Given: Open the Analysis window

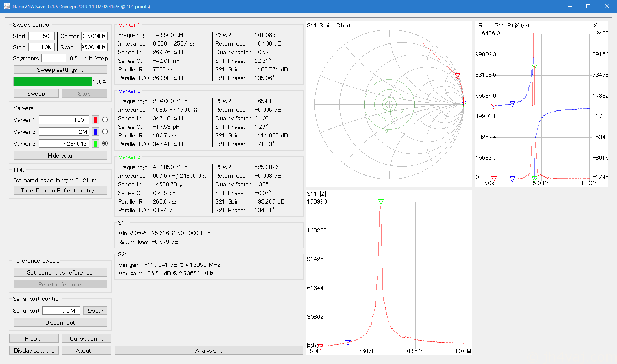Looking at the screenshot, I should (209, 350).
